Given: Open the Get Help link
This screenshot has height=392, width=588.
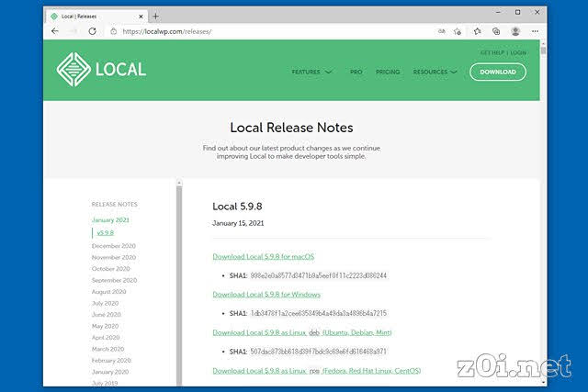Looking at the screenshot, I should click(x=492, y=53).
